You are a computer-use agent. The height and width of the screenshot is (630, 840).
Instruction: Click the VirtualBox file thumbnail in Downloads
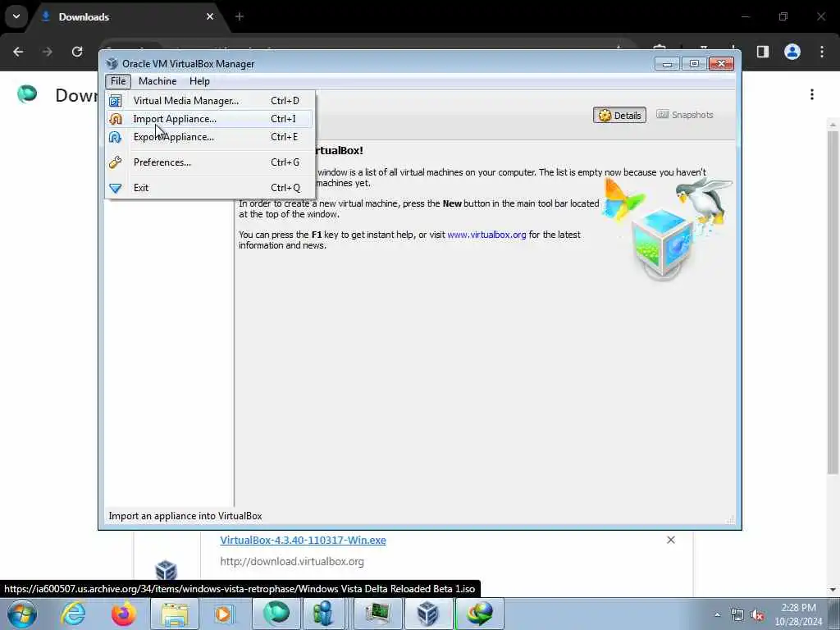tap(166, 569)
